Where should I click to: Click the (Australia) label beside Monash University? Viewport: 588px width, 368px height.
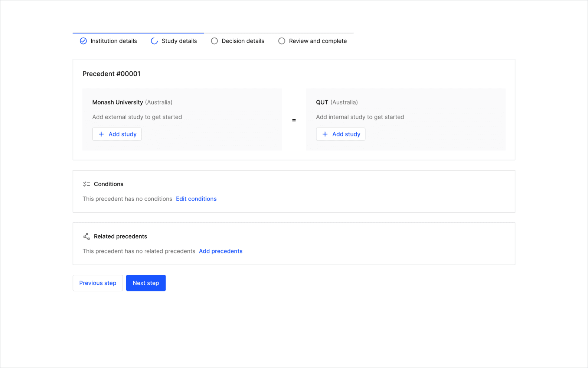[x=159, y=102]
